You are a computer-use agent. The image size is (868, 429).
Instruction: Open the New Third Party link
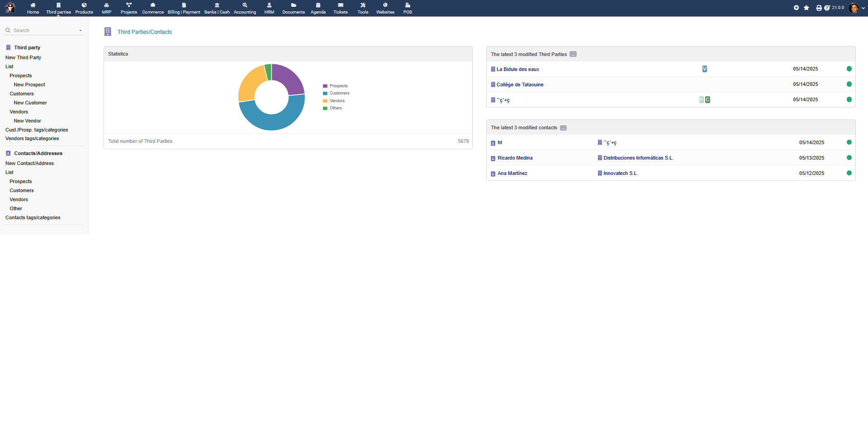pos(23,57)
